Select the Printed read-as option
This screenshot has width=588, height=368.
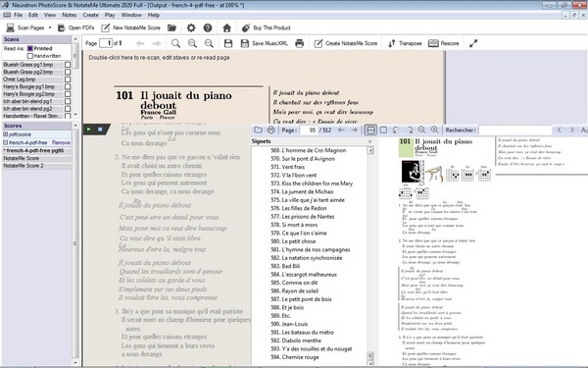(30, 48)
